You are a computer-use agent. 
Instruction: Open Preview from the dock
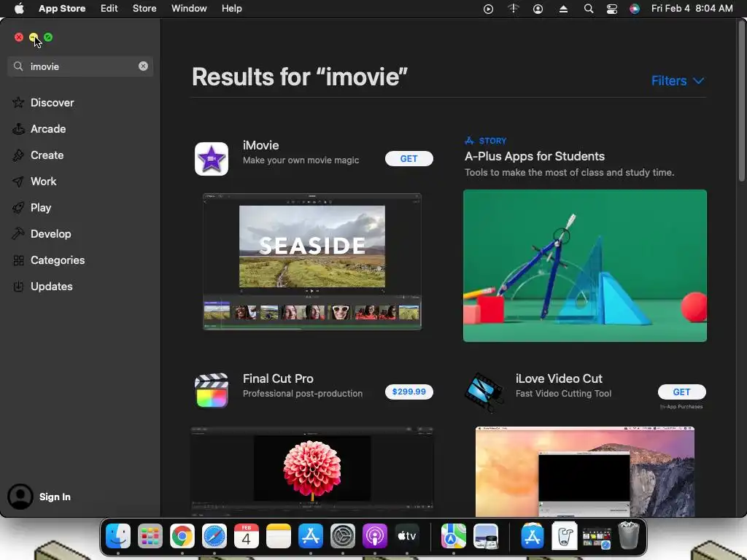[x=485, y=536]
